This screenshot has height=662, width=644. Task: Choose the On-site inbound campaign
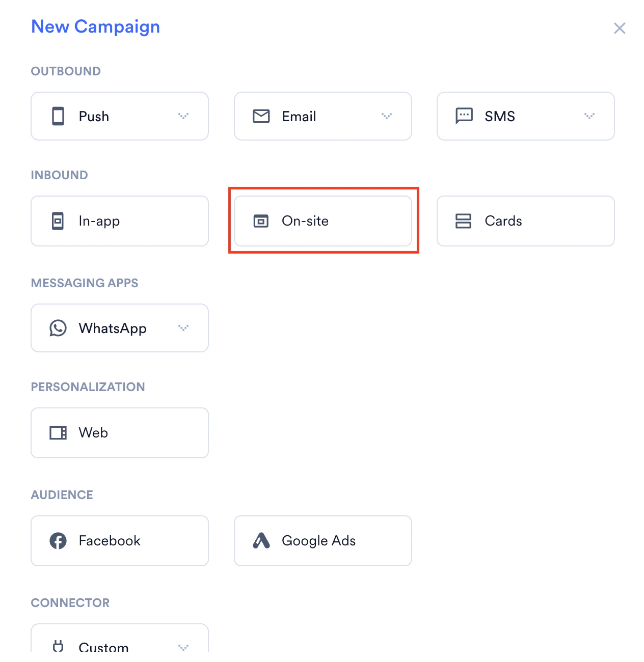click(323, 221)
